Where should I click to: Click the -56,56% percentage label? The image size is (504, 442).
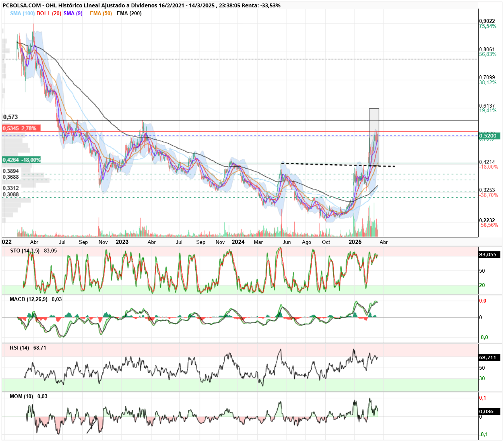click(x=488, y=225)
